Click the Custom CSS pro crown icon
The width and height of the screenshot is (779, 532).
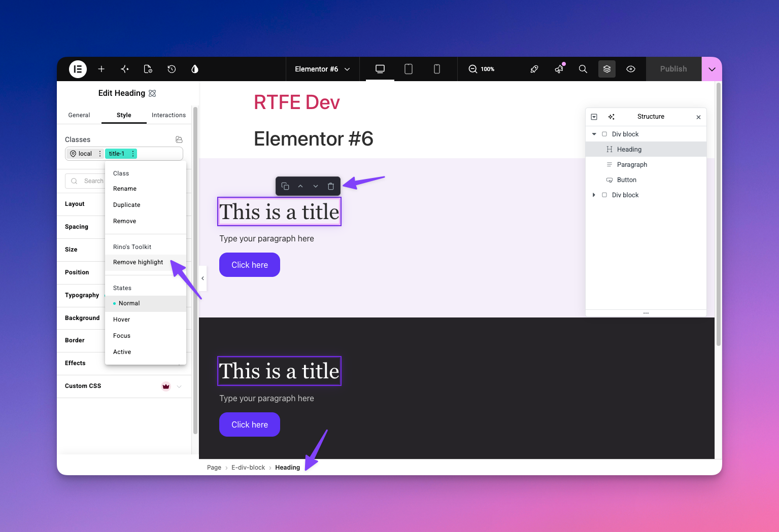pyautogui.click(x=166, y=386)
